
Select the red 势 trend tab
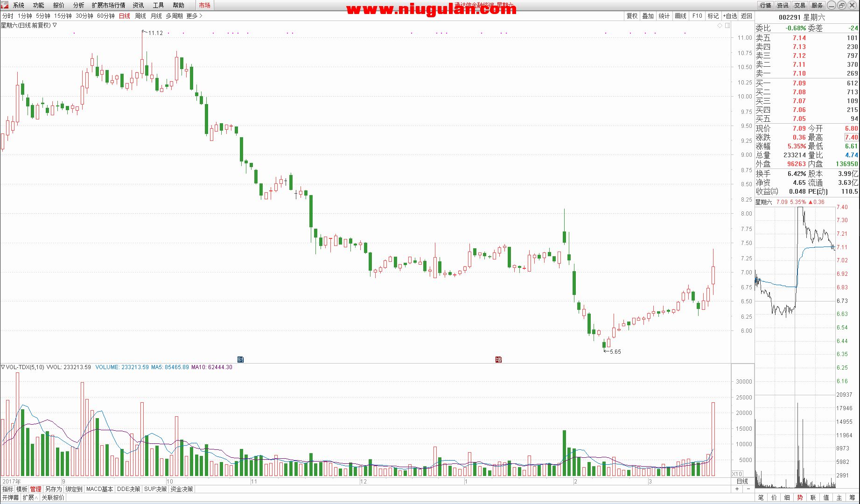pos(800,497)
